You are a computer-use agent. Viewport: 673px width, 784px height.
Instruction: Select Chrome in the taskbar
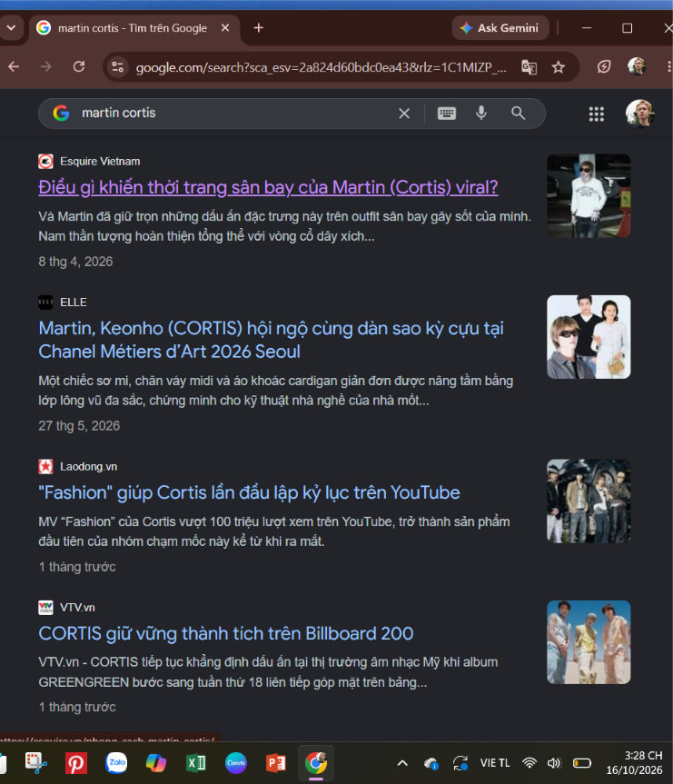[x=316, y=763]
